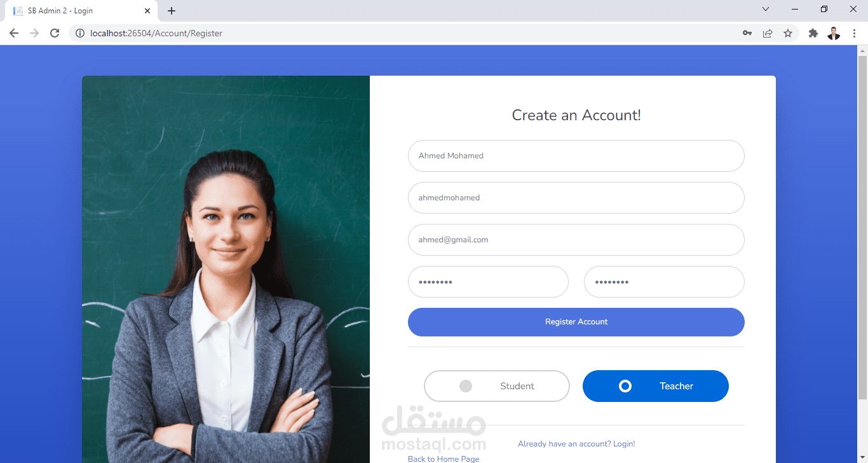View site information icon in the address bar
Viewport: 868px width, 463px height.
pos(79,33)
